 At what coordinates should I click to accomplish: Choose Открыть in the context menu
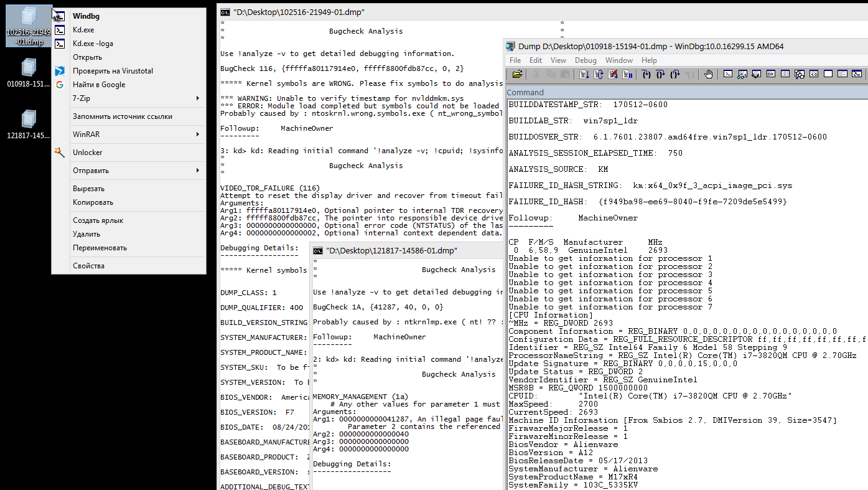(x=129, y=57)
